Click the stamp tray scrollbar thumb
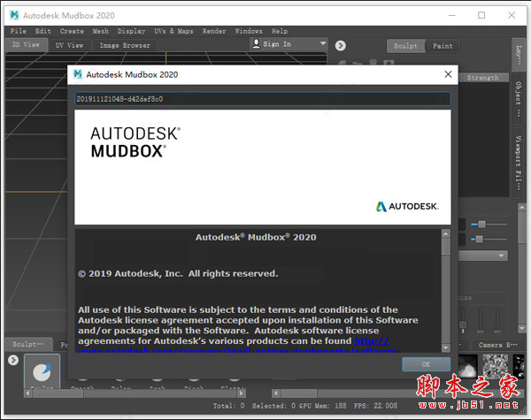Viewport: 531px width, 420px height. (299, 393)
